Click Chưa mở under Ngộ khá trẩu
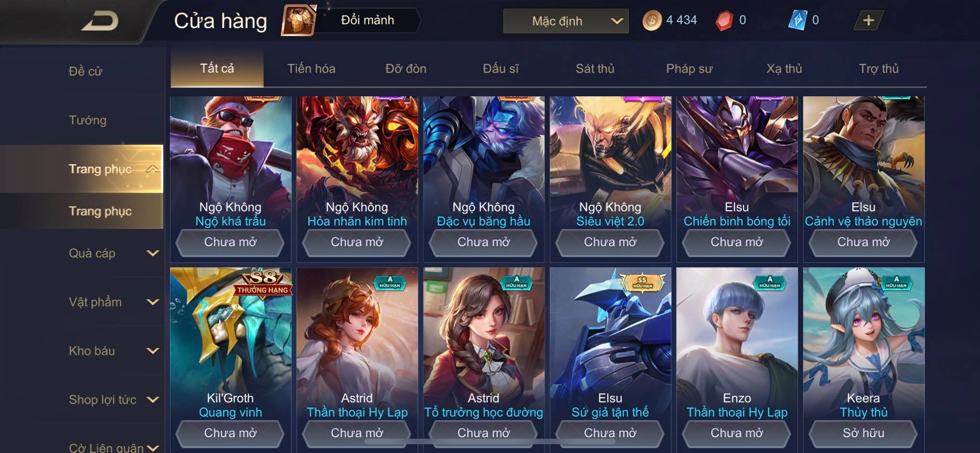Screen dimensions: 980x453 pyautogui.click(x=230, y=242)
